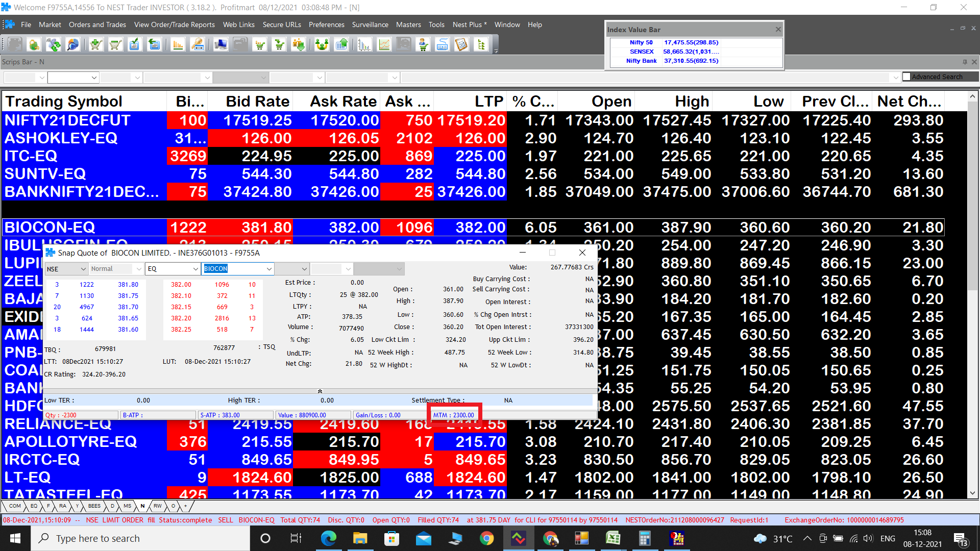
Task: Click the key password icon in the toolbar
Action: click(x=198, y=45)
